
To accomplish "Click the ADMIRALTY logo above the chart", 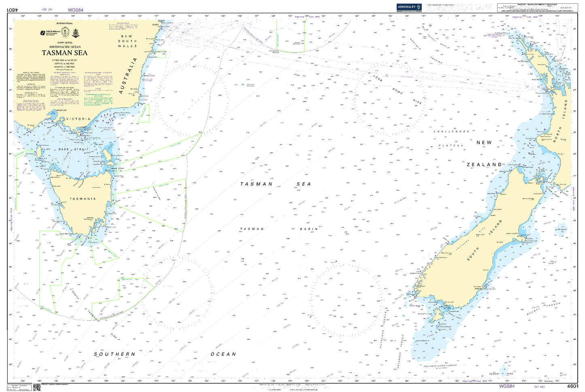I will (x=409, y=7).
